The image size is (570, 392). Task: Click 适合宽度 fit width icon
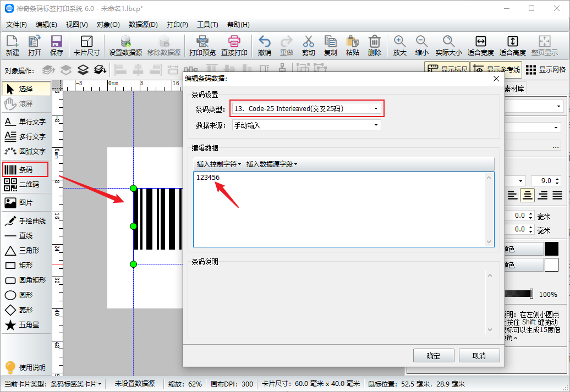[x=480, y=46]
